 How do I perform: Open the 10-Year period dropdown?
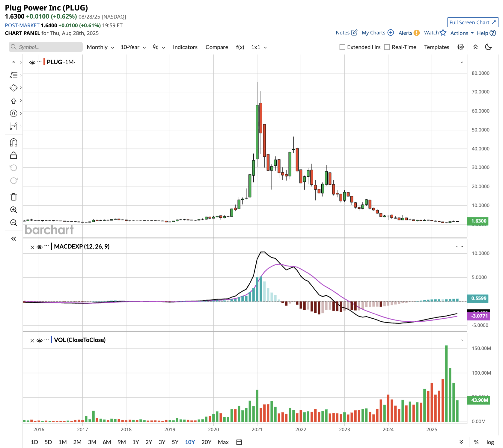pos(133,47)
